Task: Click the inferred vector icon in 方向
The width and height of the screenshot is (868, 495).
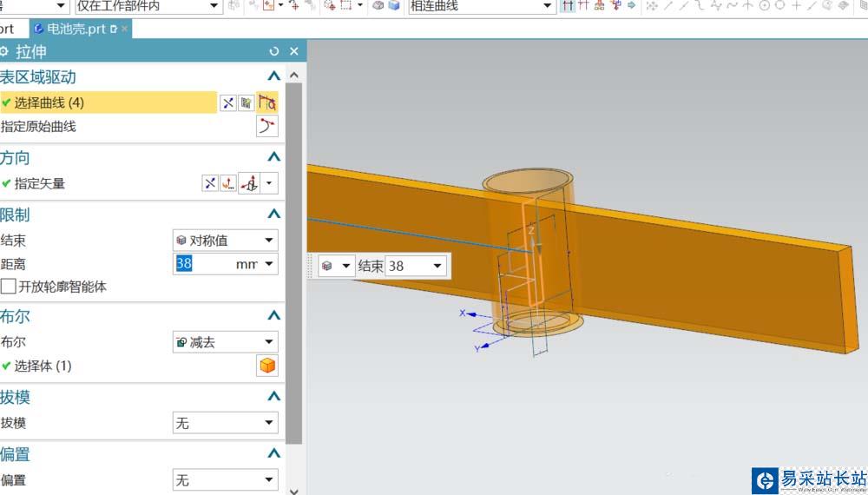Action: pos(250,183)
